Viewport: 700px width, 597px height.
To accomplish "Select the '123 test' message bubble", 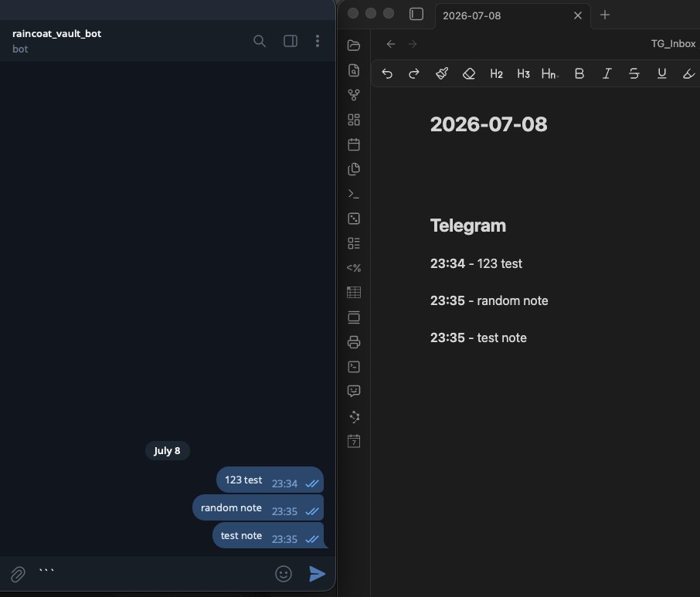I will [270, 480].
